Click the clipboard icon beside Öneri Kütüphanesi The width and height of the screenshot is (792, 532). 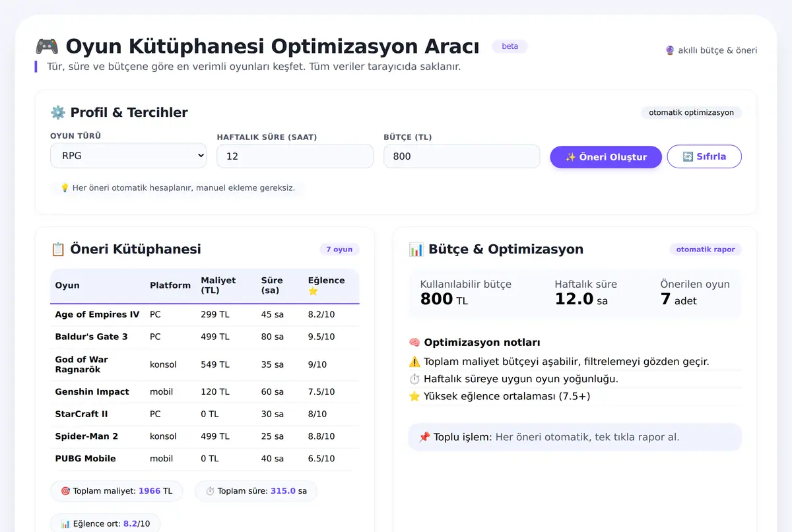click(58, 249)
